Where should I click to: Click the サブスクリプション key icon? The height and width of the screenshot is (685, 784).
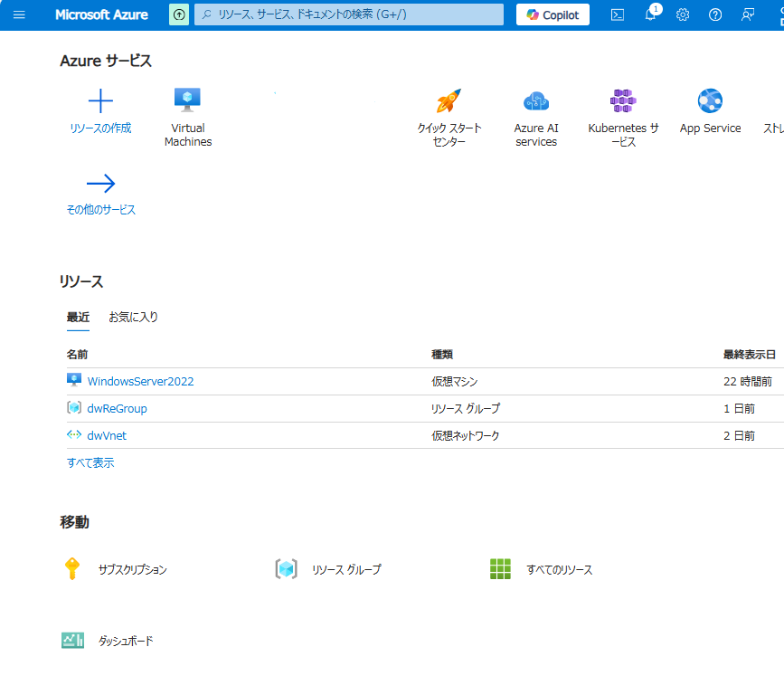(x=72, y=569)
